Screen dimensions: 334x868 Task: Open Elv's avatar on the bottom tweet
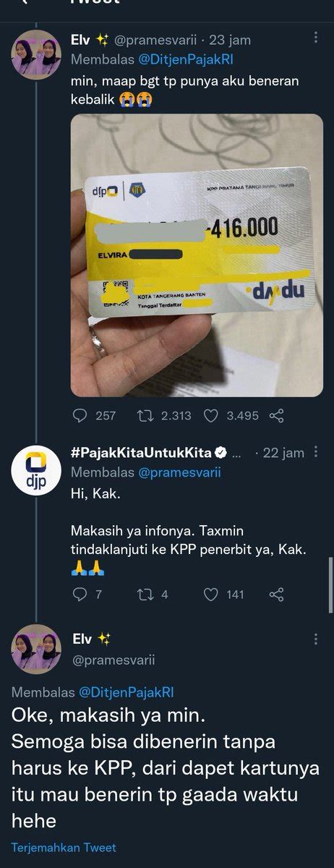pos(36,649)
